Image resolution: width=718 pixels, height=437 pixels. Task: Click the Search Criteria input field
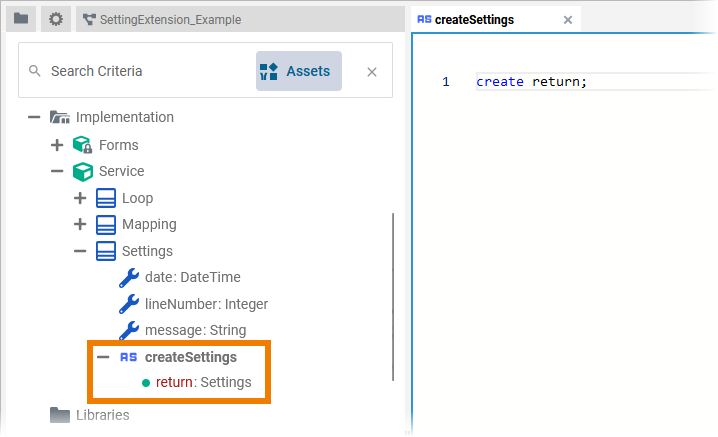point(140,71)
